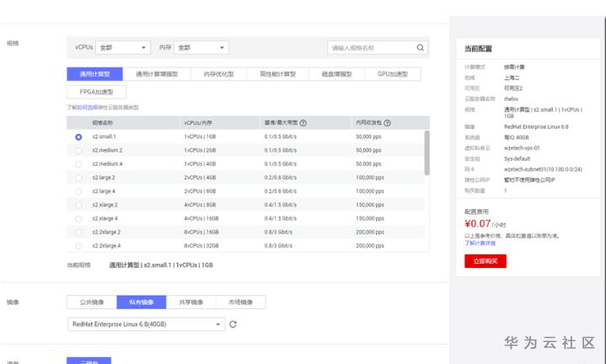606x364 pixels.
Task: Select the s2.xlarge.2 radio button
Action: point(78,206)
